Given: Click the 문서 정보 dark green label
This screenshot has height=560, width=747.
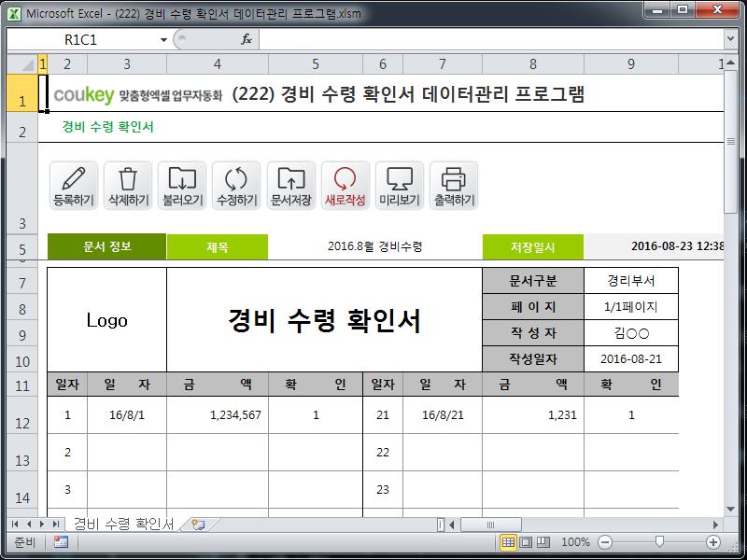Looking at the screenshot, I should click(x=107, y=246).
